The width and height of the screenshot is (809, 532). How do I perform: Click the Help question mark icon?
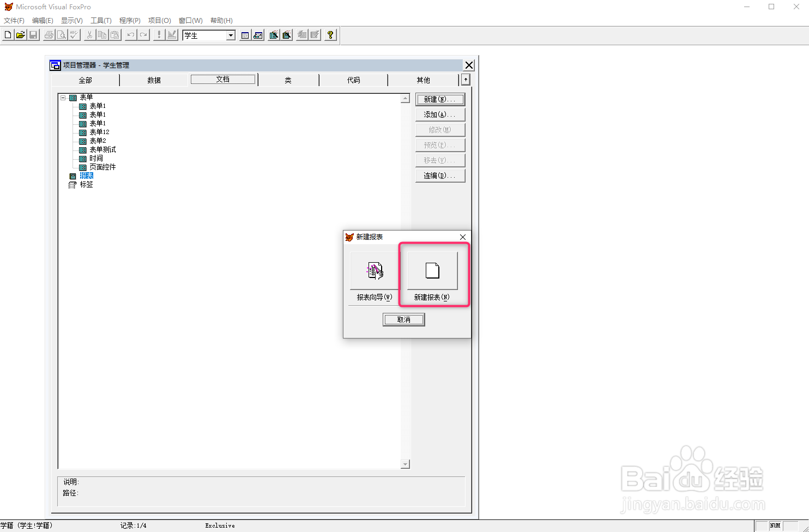click(x=330, y=35)
